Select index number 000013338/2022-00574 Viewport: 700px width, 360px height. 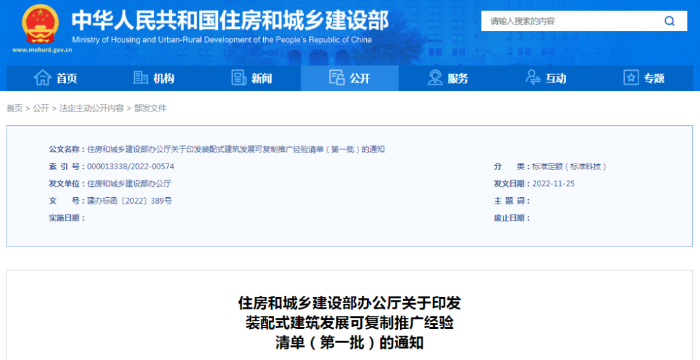130,167
